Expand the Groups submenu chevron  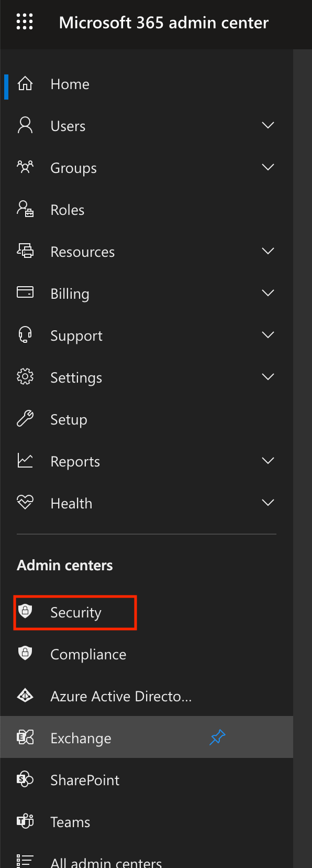[268, 167]
